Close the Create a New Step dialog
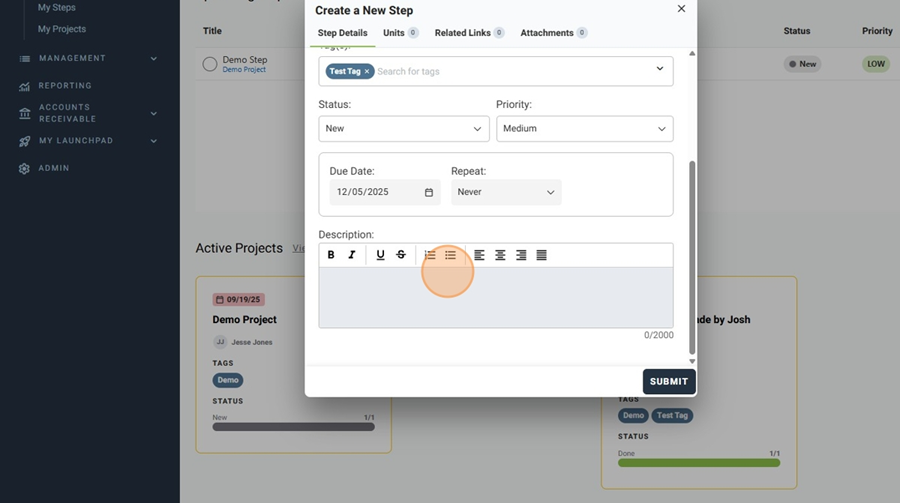This screenshot has height=503, width=900. tap(681, 9)
